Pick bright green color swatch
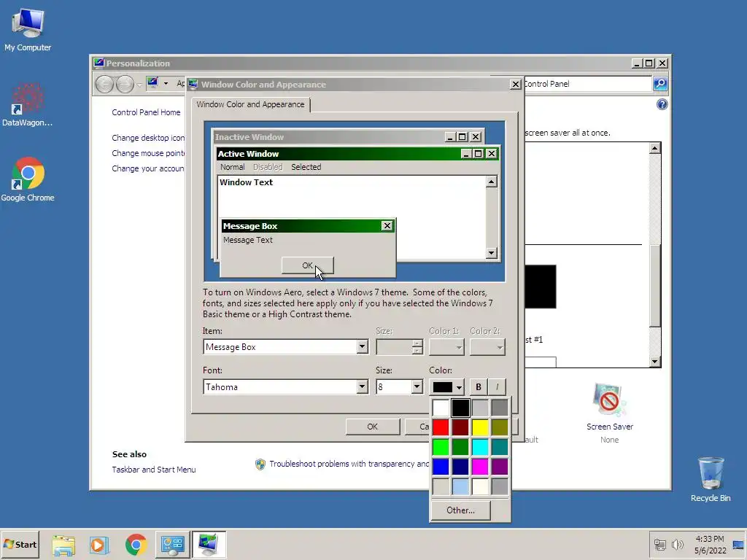Image resolution: width=747 pixels, height=560 pixels. (x=441, y=447)
